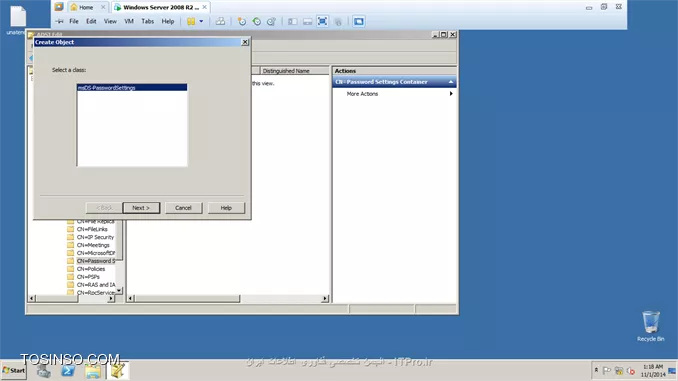Image resolution: width=678 pixels, height=381 pixels.
Task: Open the Tabs menu
Action: (x=147, y=21)
